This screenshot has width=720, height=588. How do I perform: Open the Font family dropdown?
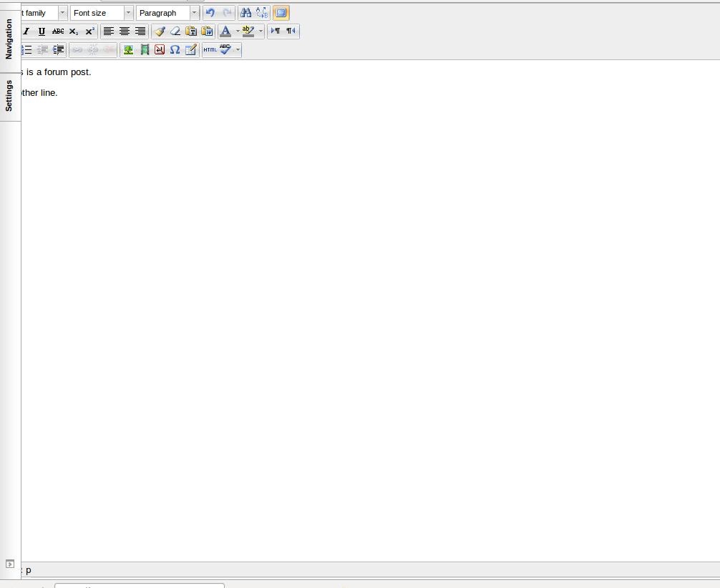[44, 13]
